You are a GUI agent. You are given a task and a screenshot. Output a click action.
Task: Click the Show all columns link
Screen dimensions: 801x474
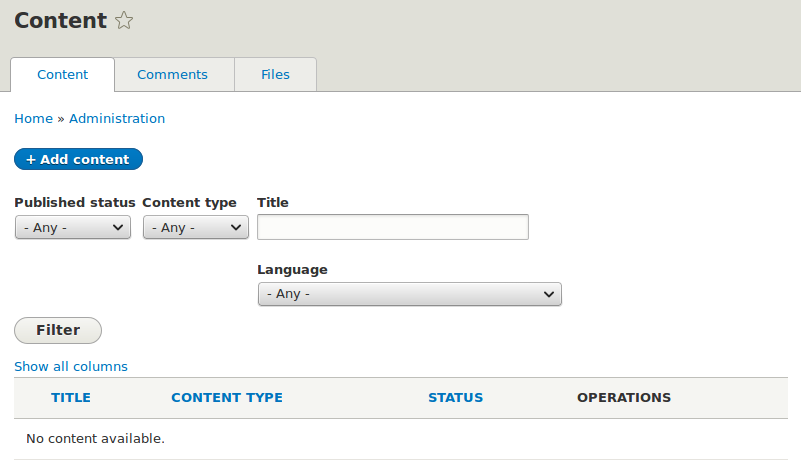pos(71,366)
